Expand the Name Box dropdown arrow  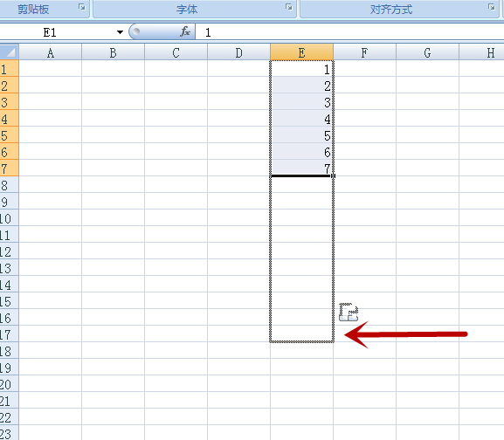[x=120, y=32]
